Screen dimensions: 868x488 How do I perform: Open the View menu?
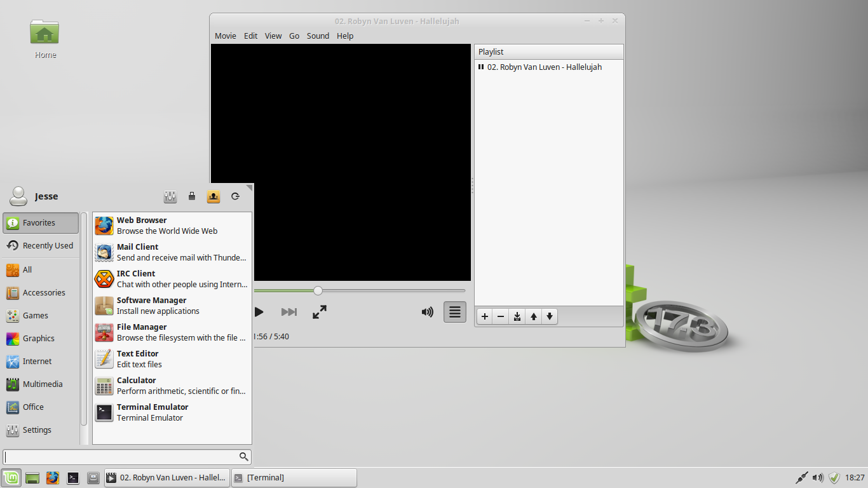(x=273, y=36)
